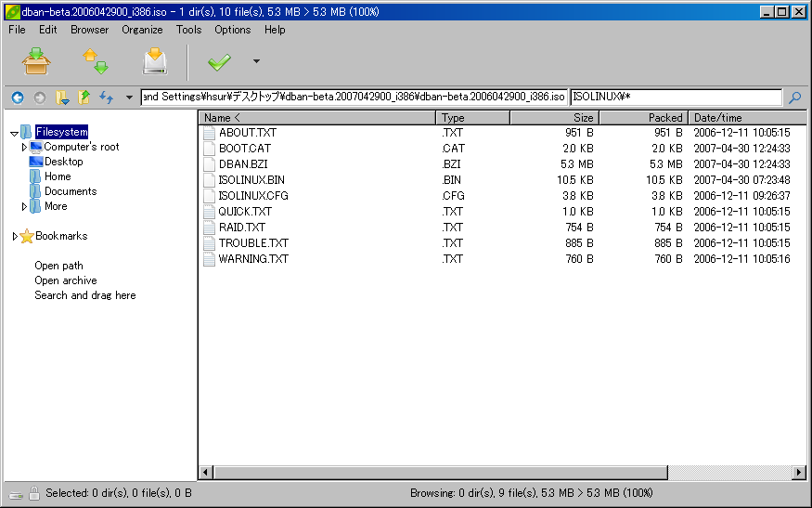812x508 pixels.
Task: Open the Organize menu
Action: coord(142,30)
